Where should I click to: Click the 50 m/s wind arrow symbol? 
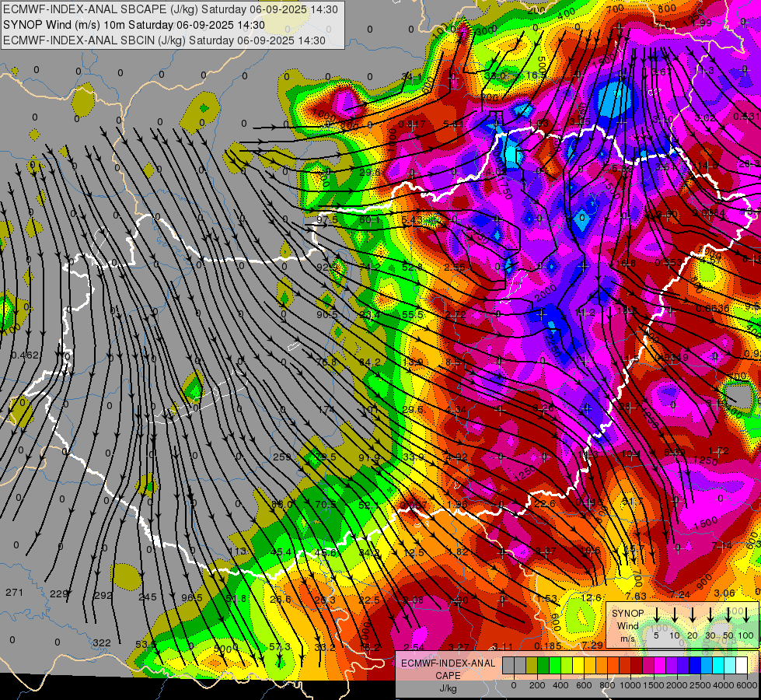(728, 614)
